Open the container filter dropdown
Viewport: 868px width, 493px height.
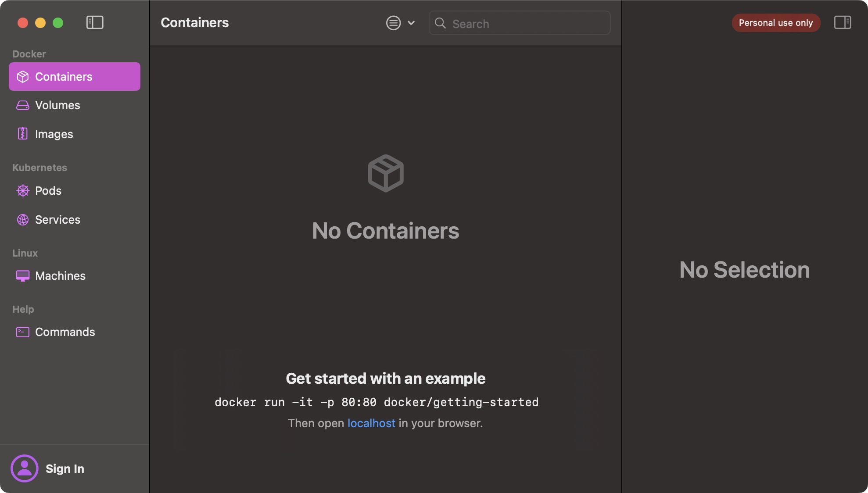(x=393, y=23)
